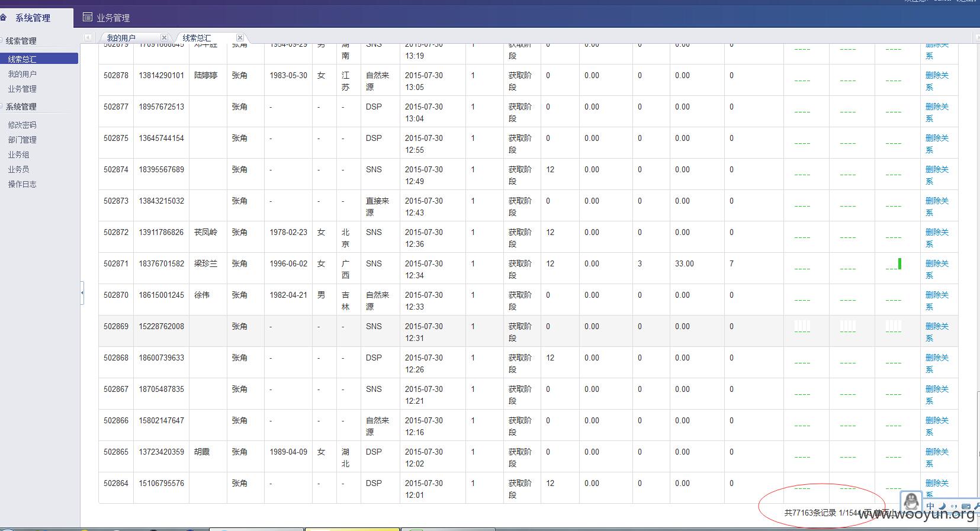
Task: Click 删除关系 for record 502875
Action: 937,144
